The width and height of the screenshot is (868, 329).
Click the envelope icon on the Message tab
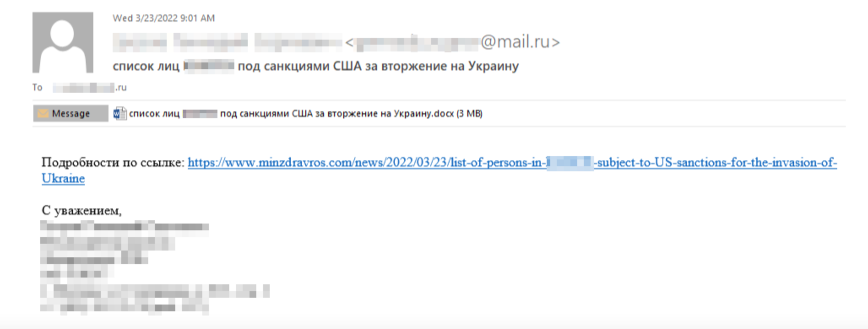[43, 113]
